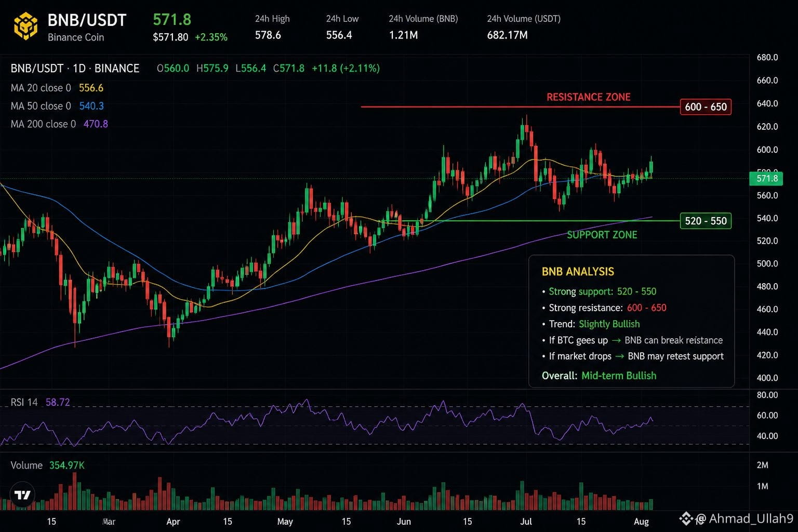Select the 556.4 value under 24h Low
Screen dimensions: 798x532
coord(339,35)
